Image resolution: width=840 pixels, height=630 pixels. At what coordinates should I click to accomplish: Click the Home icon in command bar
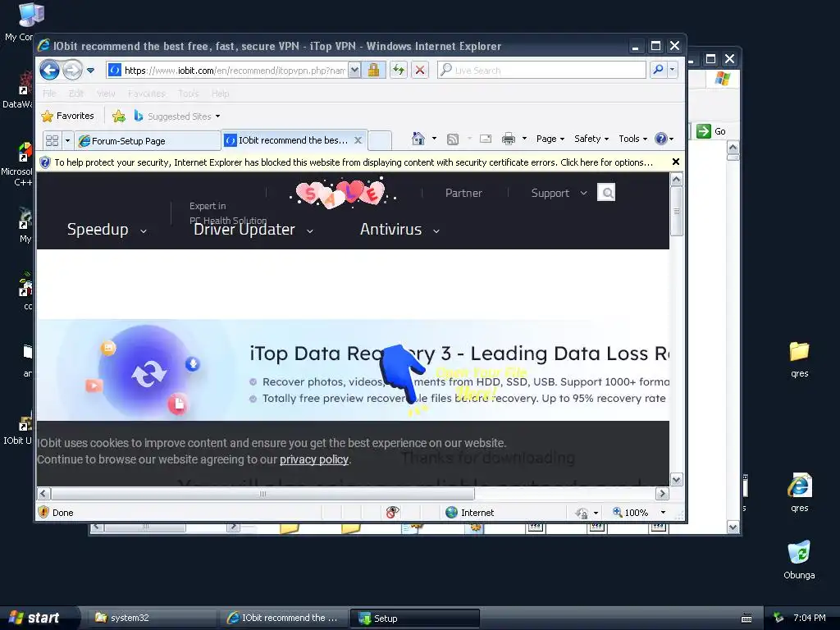(418, 139)
